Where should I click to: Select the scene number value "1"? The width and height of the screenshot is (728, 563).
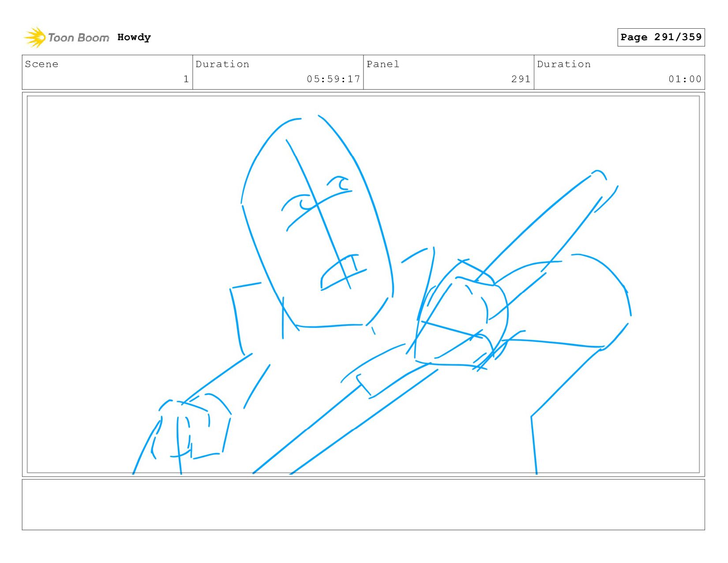(x=186, y=79)
